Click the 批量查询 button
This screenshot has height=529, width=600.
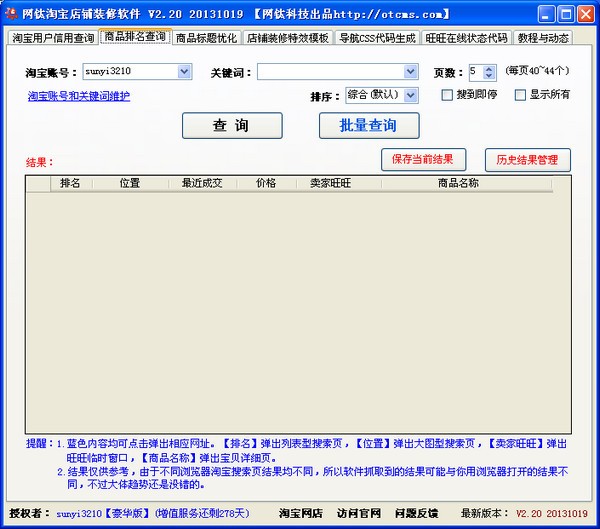point(369,126)
